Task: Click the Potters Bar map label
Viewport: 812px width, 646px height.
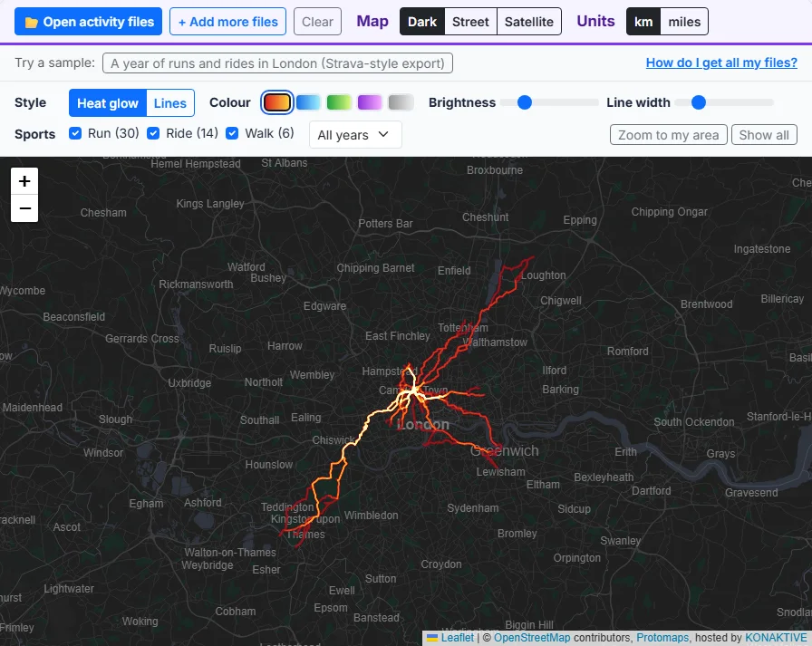Action: (x=386, y=224)
